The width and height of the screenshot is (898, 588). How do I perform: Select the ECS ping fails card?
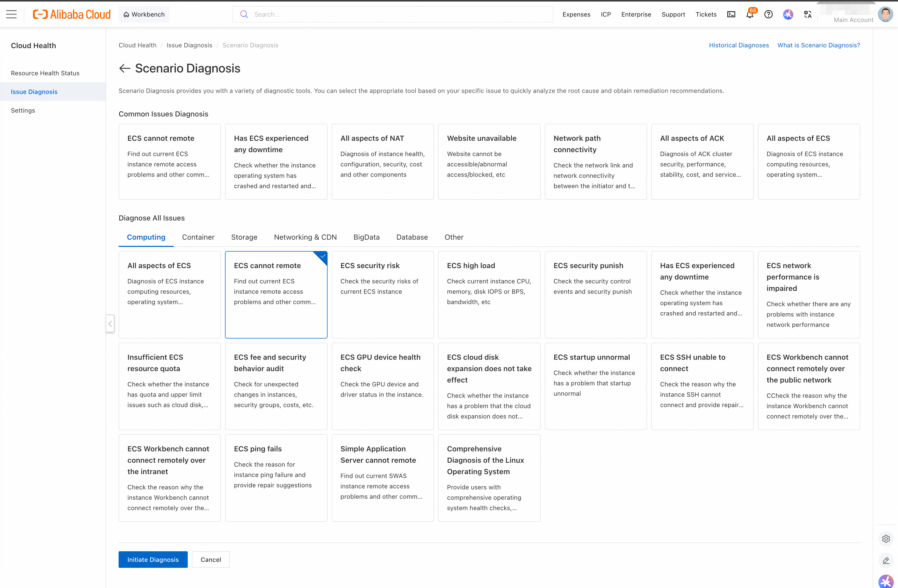[276, 478]
